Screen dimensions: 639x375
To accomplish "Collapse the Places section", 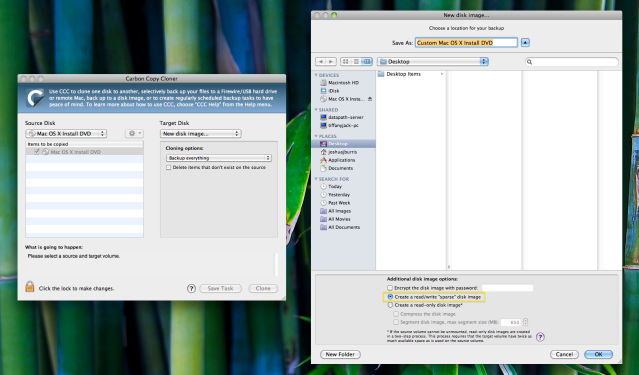I will tap(316, 137).
